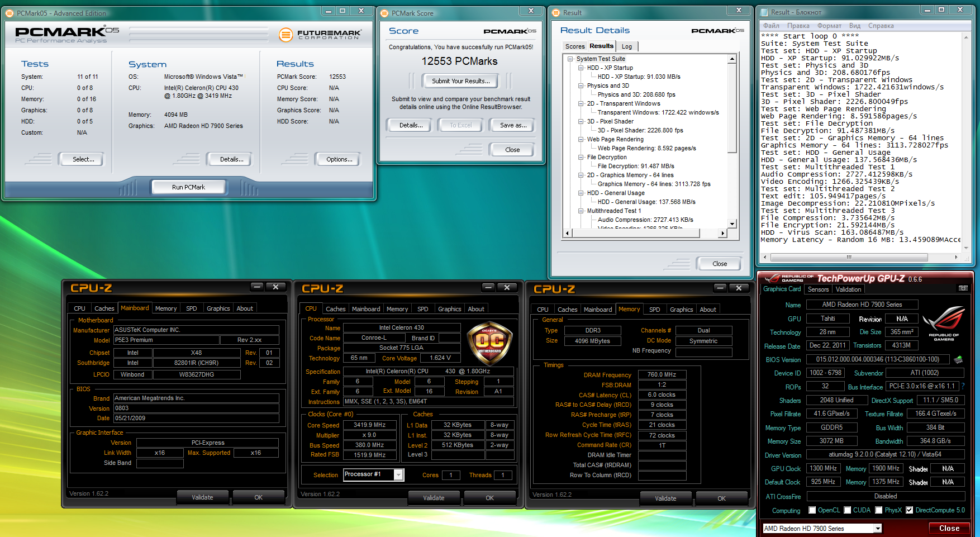980x537 pixels.
Task: Minimize the CPU-Z CPU window
Action: [488, 287]
